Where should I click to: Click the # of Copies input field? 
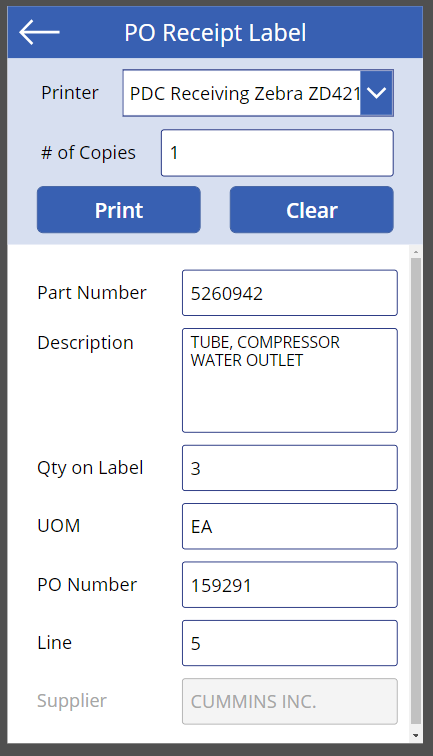277,153
